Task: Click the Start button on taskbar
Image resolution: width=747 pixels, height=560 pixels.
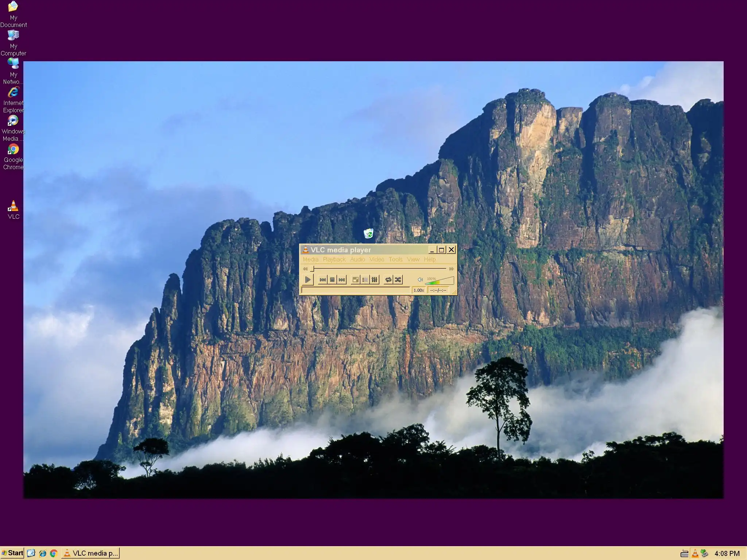Action: pyautogui.click(x=12, y=553)
